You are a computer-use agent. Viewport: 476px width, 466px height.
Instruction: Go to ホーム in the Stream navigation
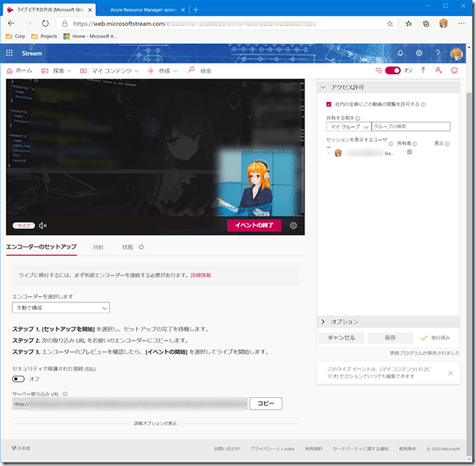pyautogui.click(x=20, y=71)
